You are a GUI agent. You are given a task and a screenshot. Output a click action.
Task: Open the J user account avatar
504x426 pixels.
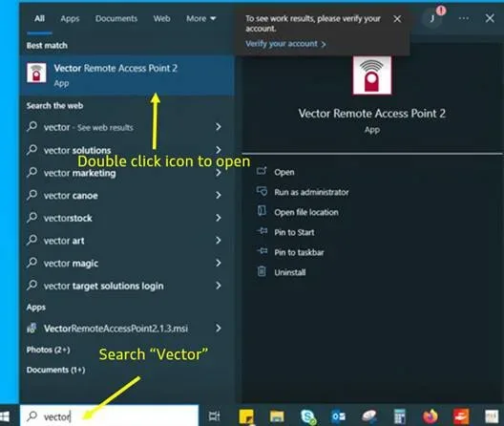point(432,19)
